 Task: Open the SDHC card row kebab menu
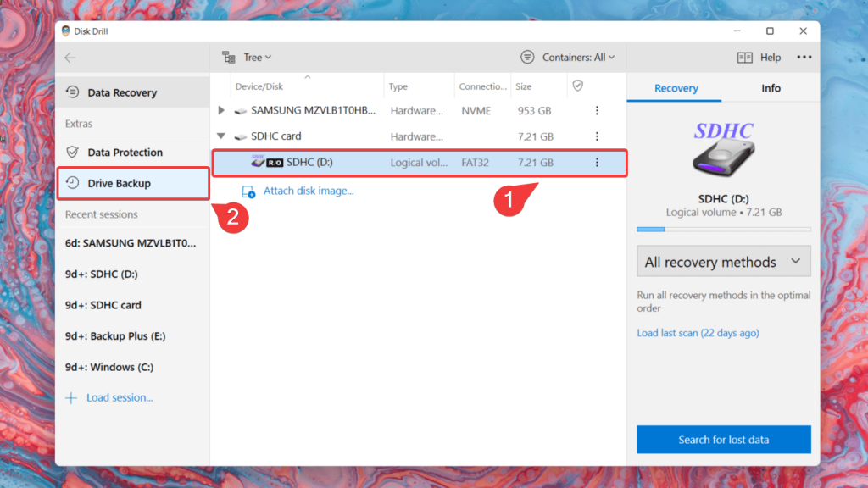597,136
